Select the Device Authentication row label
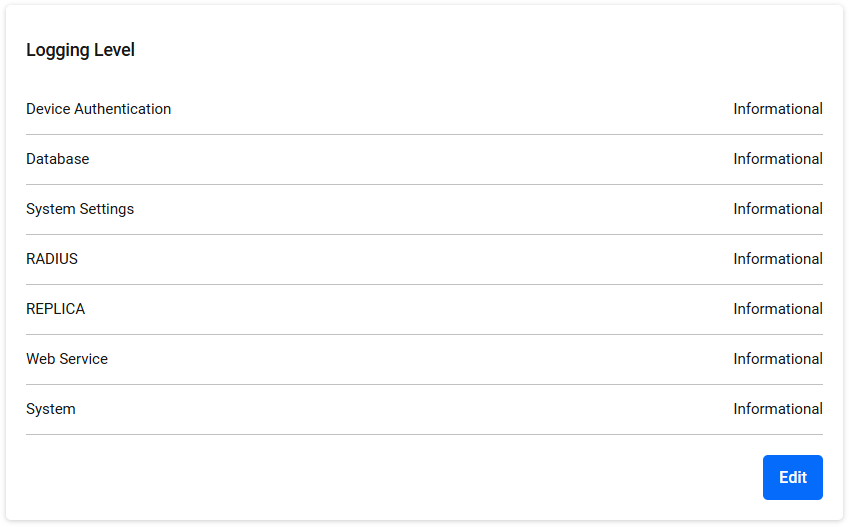Screen dimensions: 849x527 (99, 109)
